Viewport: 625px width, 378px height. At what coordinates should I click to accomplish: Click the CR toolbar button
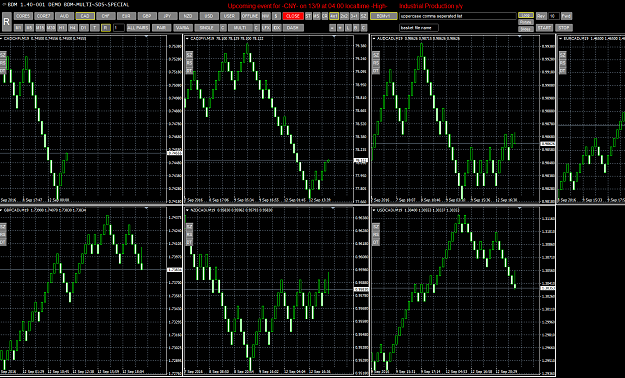[x=325, y=16]
